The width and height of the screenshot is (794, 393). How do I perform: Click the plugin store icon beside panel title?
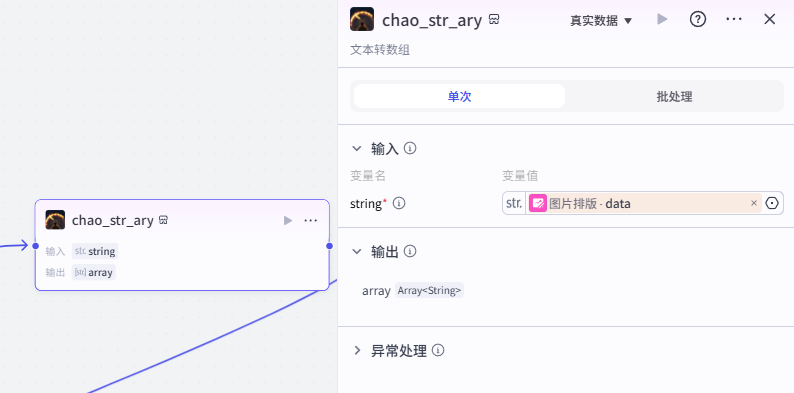point(494,20)
